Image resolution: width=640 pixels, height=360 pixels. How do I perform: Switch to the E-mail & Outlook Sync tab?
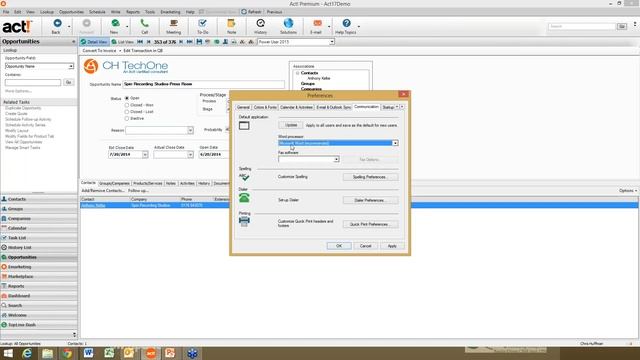click(x=333, y=107)
